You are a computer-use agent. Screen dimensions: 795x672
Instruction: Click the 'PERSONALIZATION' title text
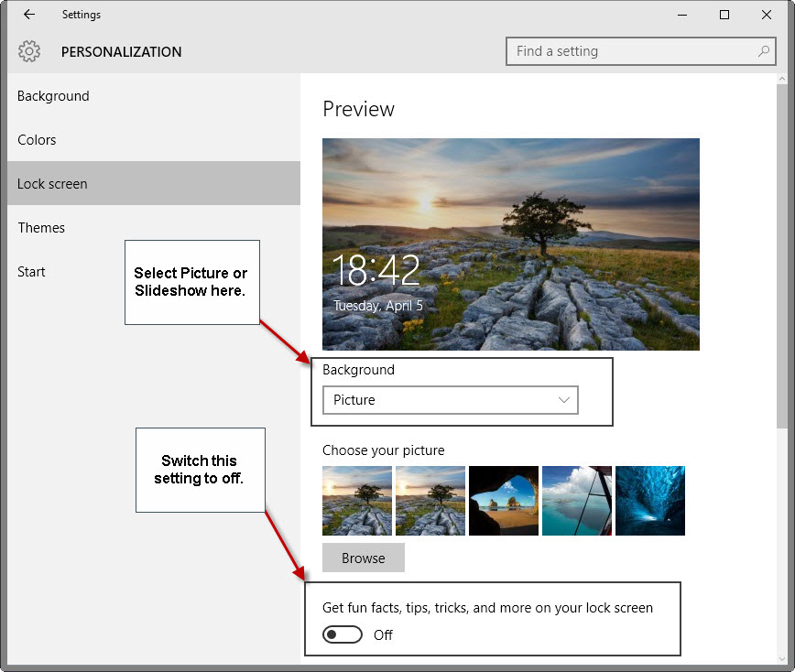121,51
